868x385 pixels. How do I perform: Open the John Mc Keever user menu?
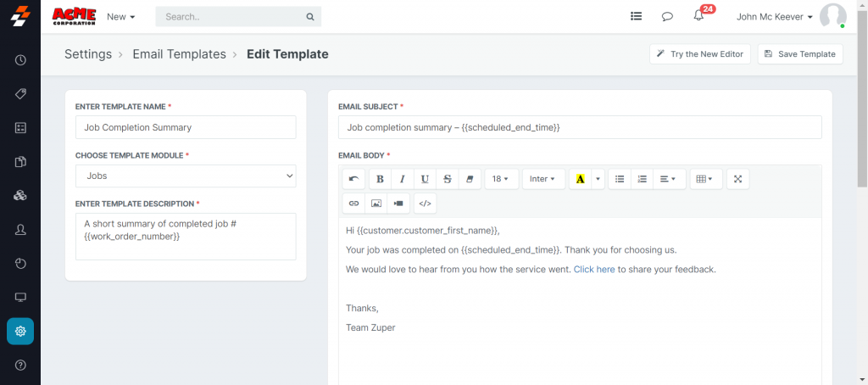775,17
